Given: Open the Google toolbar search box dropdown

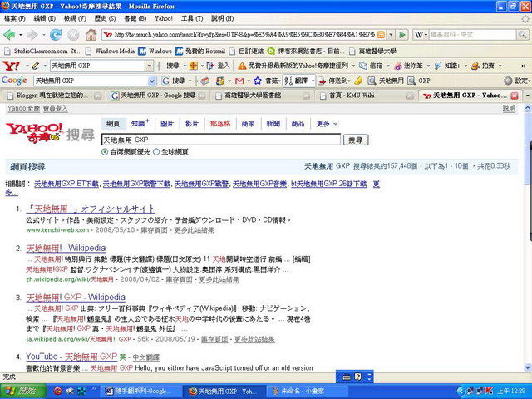Looking at the screenshot, I should tap(152, 81).
